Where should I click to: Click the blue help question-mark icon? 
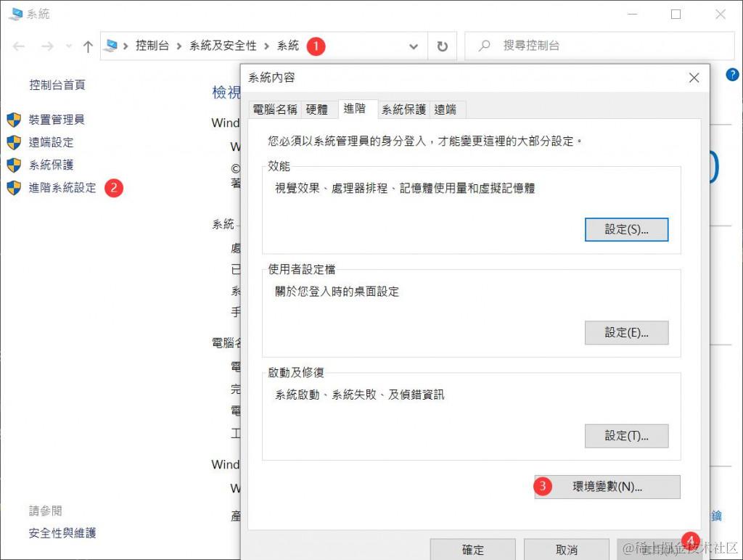tap(733, 74)
